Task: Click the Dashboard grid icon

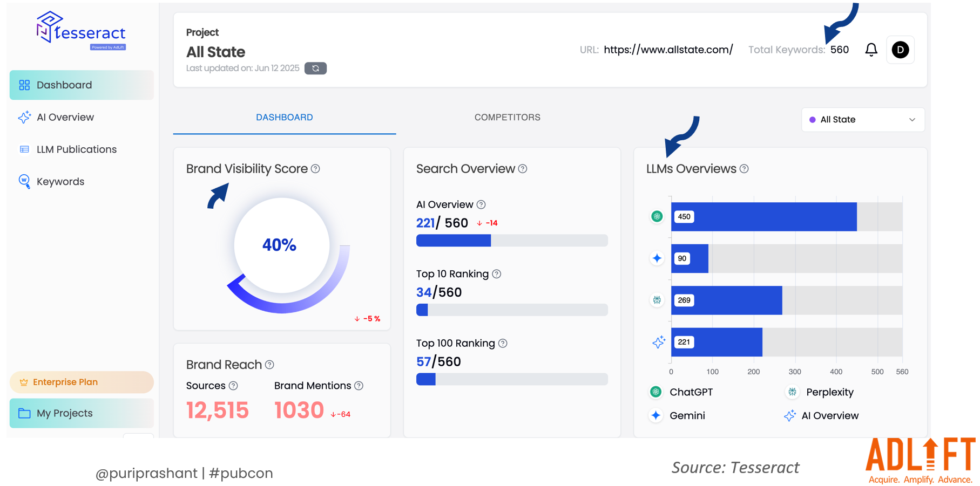Action: [24, 85]
